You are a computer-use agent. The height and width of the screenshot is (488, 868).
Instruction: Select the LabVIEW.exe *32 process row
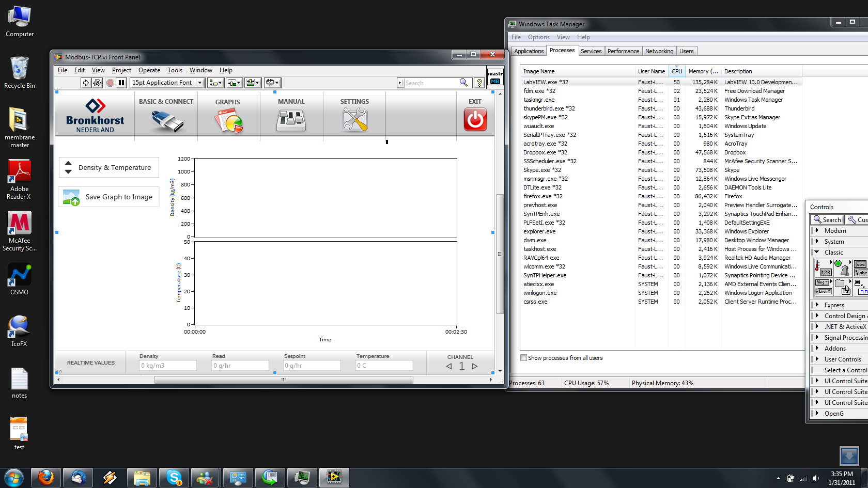661,82
